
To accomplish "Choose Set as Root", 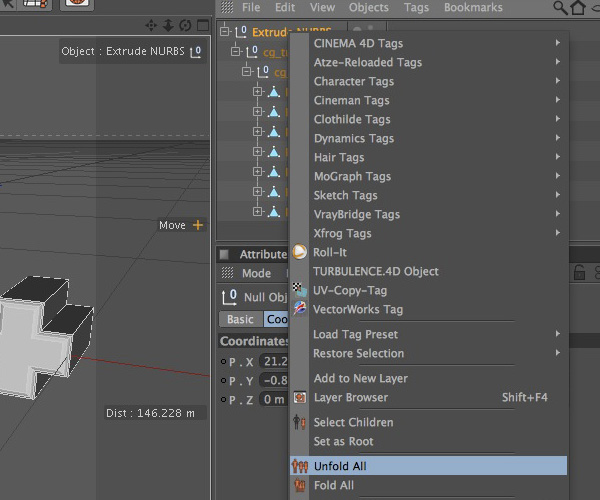I will (429, 441).
